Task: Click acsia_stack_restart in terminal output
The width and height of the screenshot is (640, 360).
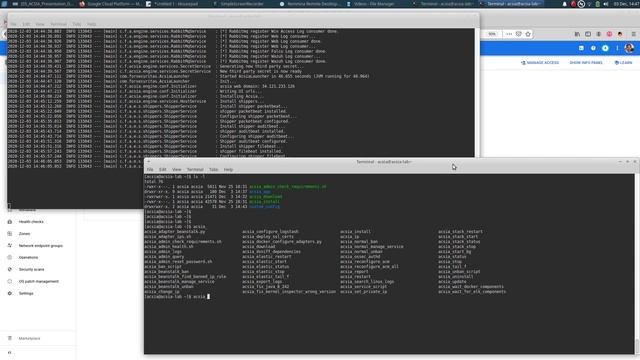Action: [x=460, y=231]
